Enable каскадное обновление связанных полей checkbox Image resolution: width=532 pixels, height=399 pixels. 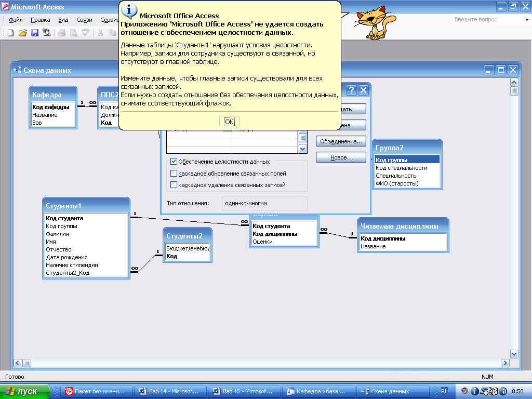174,174
